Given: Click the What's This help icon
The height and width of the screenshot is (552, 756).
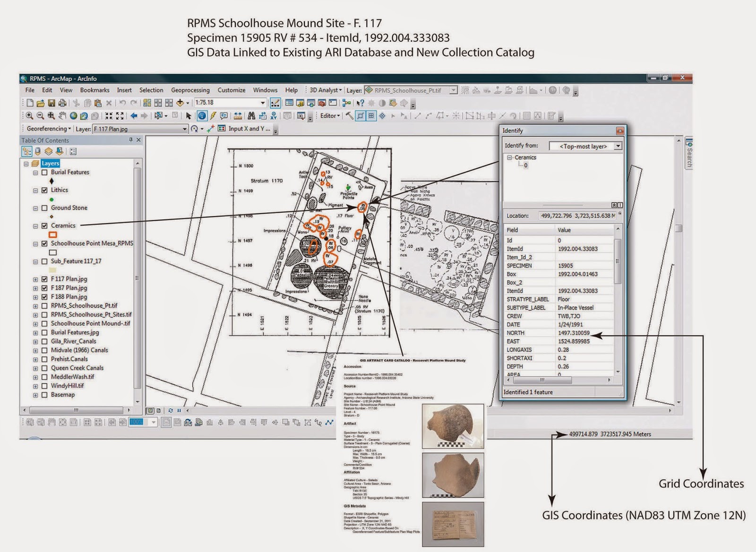Looking at the screenshot, I should coord(360,103).
